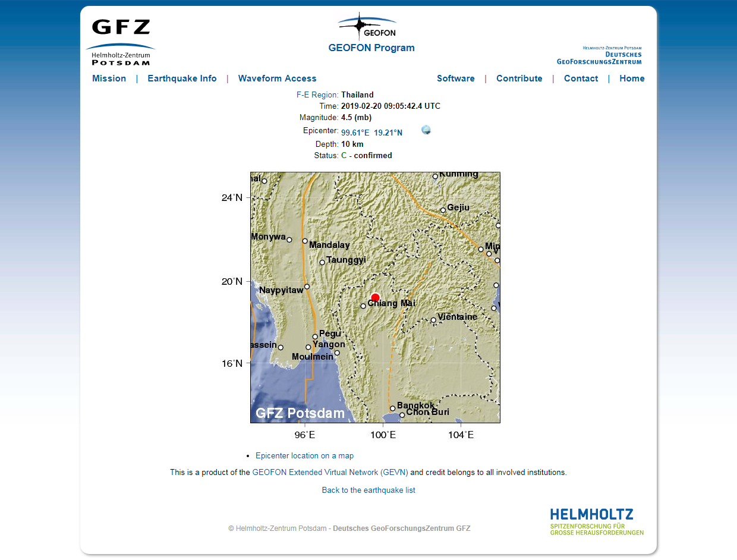Click the status C link
Screen dimensions: 737x560
[344, 156]
